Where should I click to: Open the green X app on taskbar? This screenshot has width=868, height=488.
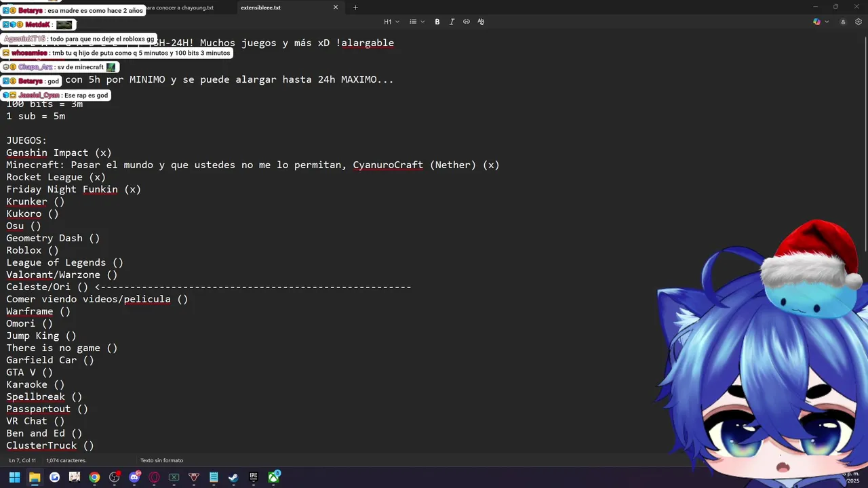[174, 477]
